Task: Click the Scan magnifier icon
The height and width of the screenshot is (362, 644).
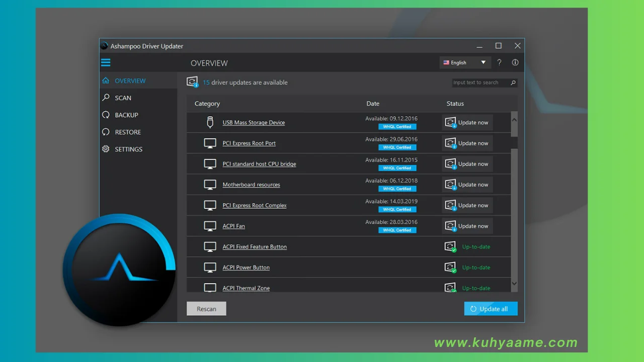Action: tap(106, 98)
